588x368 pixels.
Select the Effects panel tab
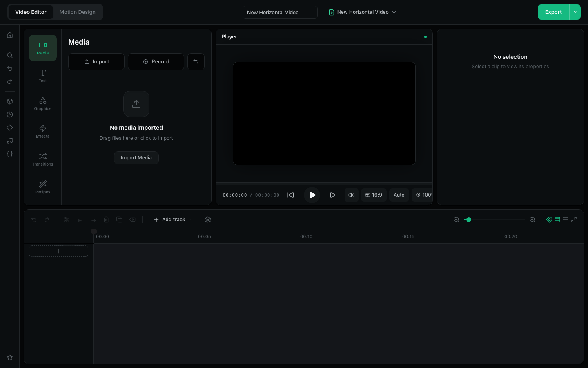tap(43, 131)
